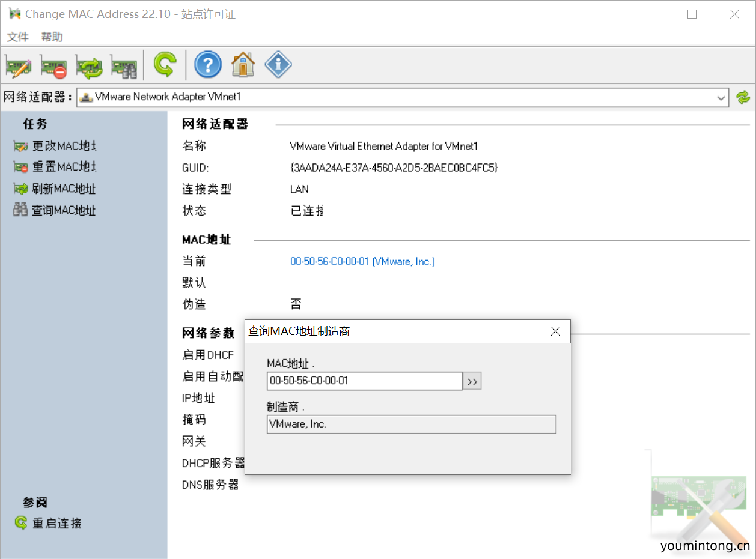Image resolution: width=756 pixels, height=559 pixels.
Task: Click the current MAC address link 00-50-56-C0-00-01
Action: tap(362, 262)
